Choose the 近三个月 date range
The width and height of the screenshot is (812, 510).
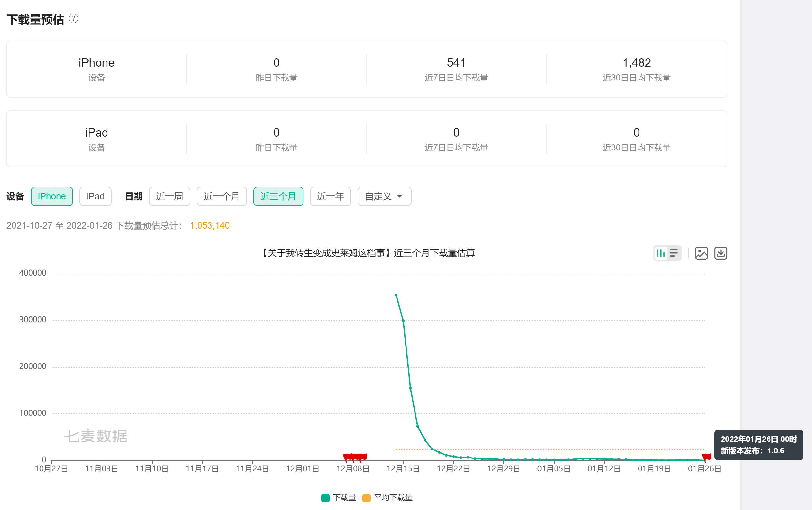point(278,196)
